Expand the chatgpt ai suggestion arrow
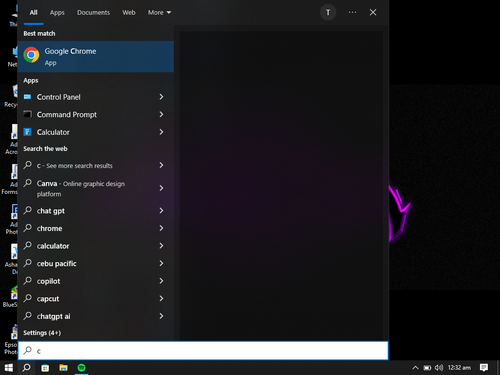500x375 pixels. 161,316
